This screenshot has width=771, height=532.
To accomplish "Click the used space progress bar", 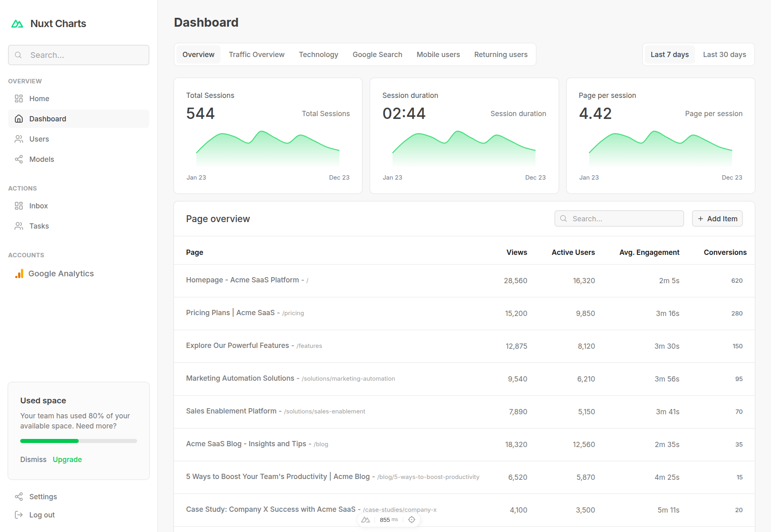I will tap(78, 441).
